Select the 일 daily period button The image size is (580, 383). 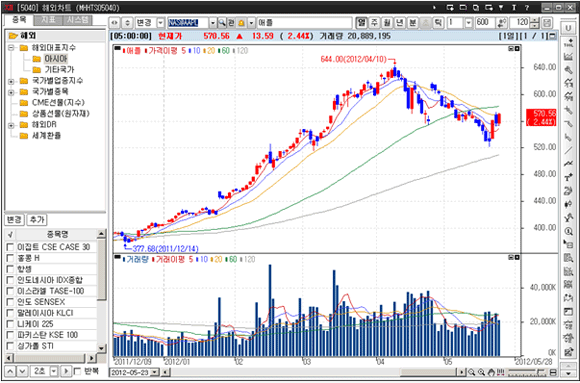point(361,23)
